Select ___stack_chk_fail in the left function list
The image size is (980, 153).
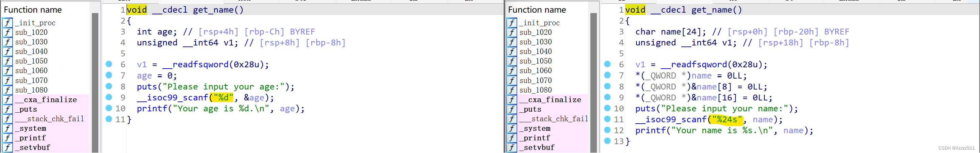click(x=49, y=119)
